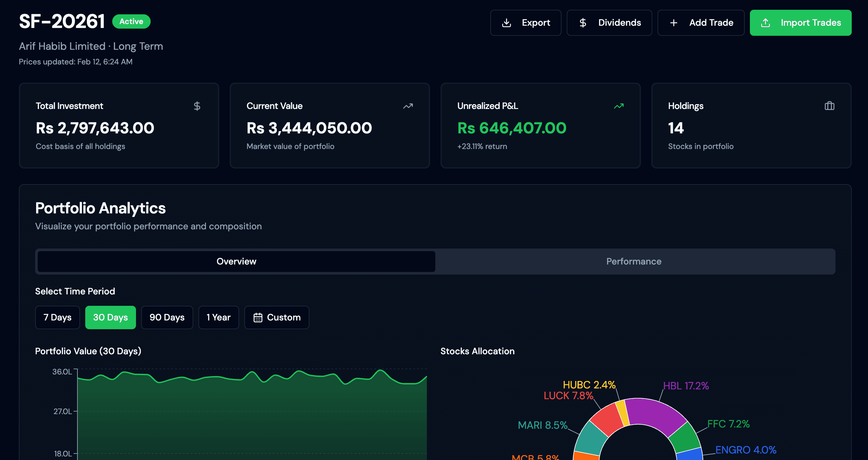The image size is (868, 460).
Task: Click the dollar icon on Total Investment card
Action: pyautogui.click(x=197, y=106)
